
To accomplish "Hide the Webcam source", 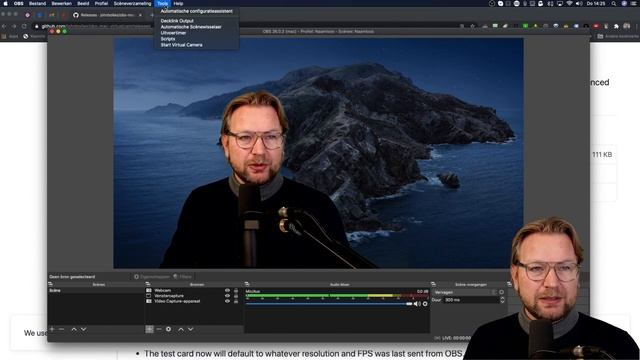I will [x=227, y=290].
